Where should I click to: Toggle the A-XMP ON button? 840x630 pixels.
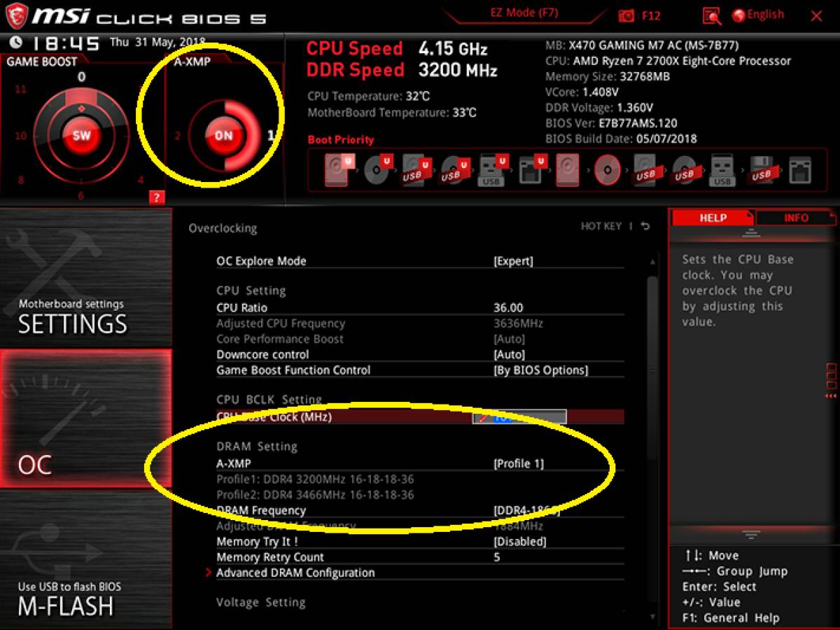(223, 135)
